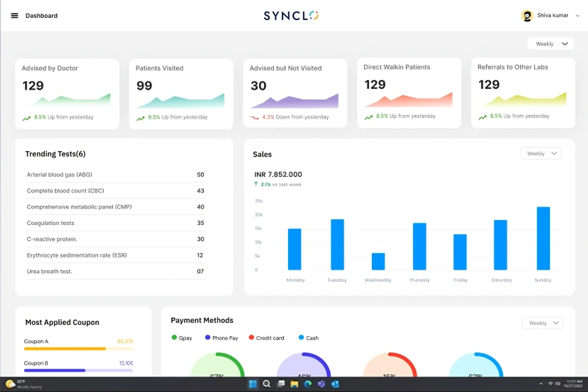Open the network and volume tray icons

554,384
